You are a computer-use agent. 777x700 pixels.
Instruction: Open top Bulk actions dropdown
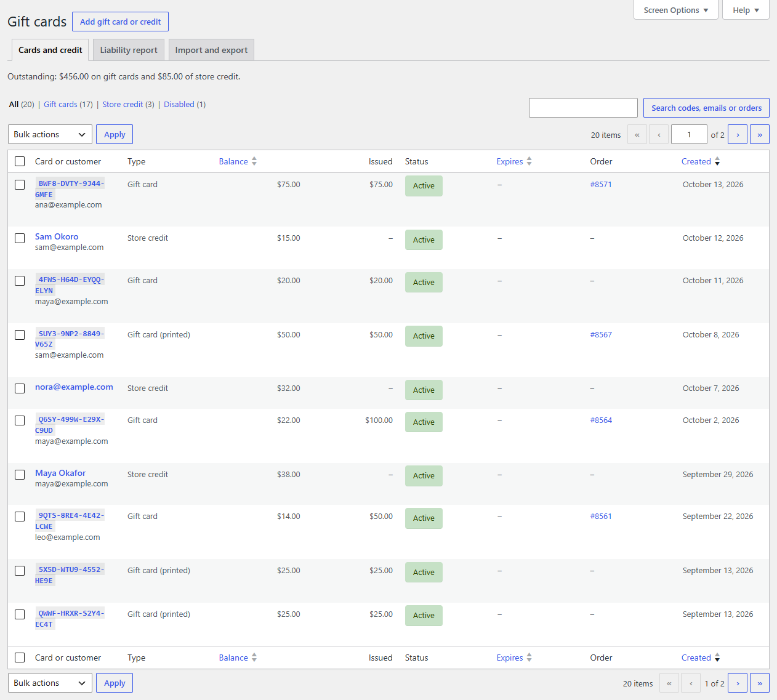click(50, 134)
